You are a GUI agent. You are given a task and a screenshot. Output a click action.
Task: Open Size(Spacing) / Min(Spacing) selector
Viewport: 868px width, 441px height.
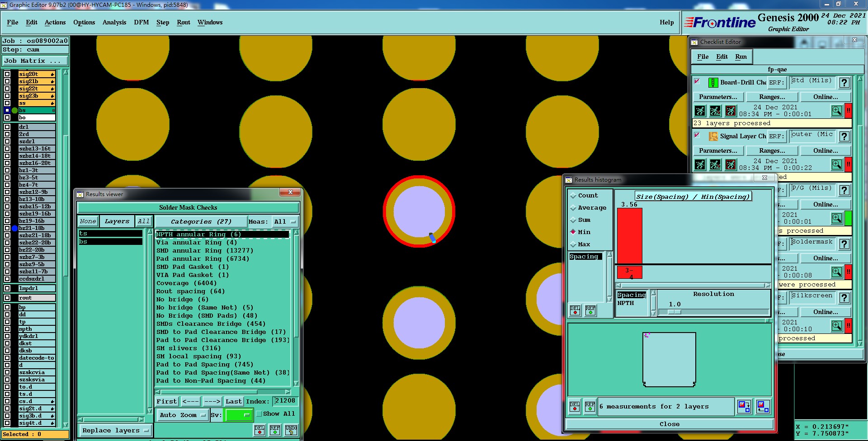(x=693, y=197)
